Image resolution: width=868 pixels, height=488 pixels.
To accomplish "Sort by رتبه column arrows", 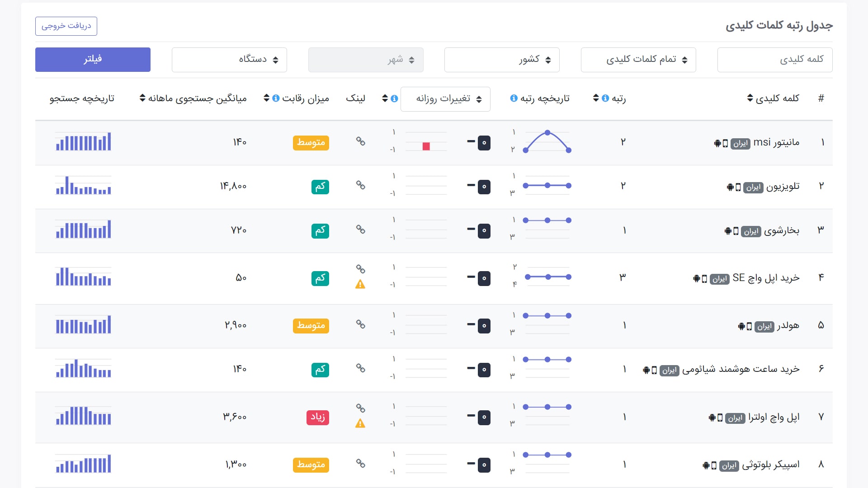I will [596, 98].
